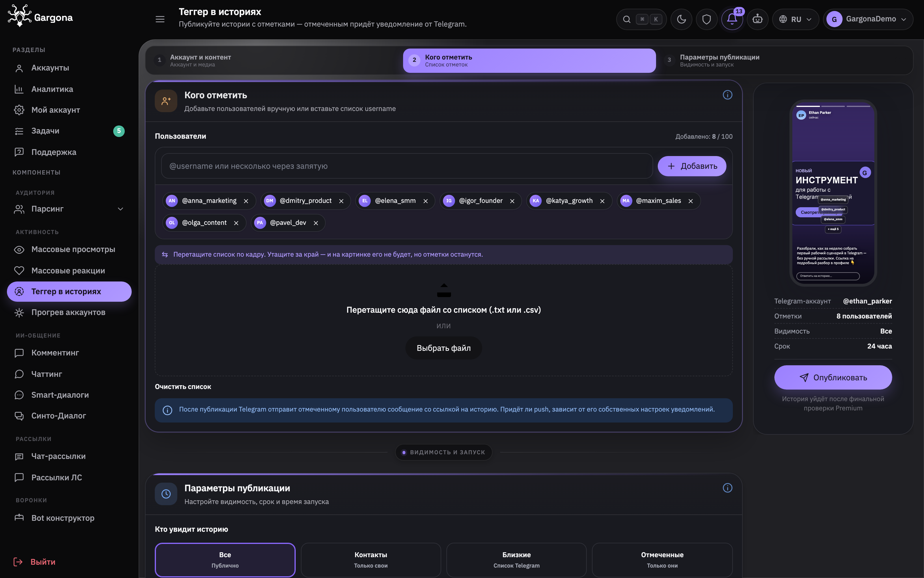Open the robot bot icon

(757, 19)
